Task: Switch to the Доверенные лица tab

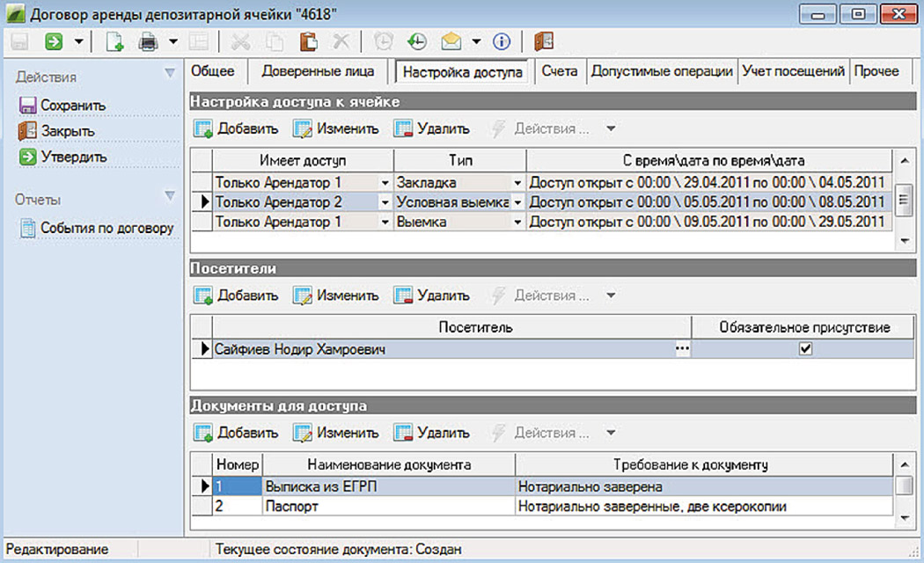Action: point(318,71)
